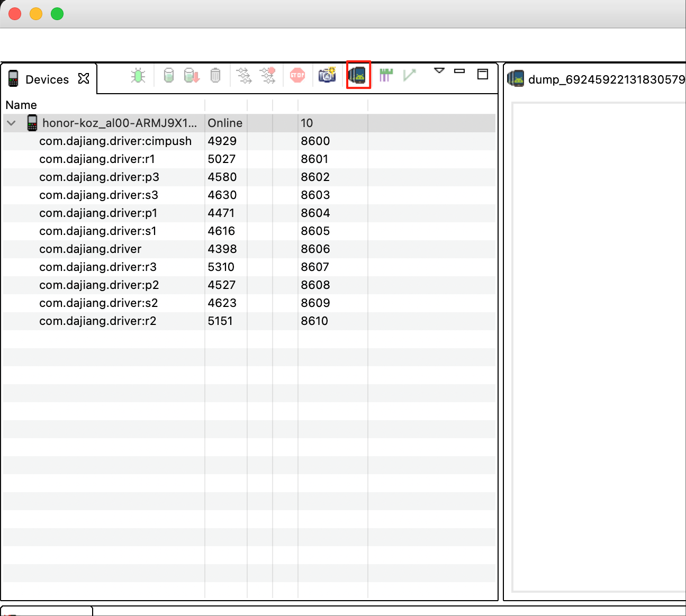
Task: Click the port value 8607
Action: coord(315,267)
